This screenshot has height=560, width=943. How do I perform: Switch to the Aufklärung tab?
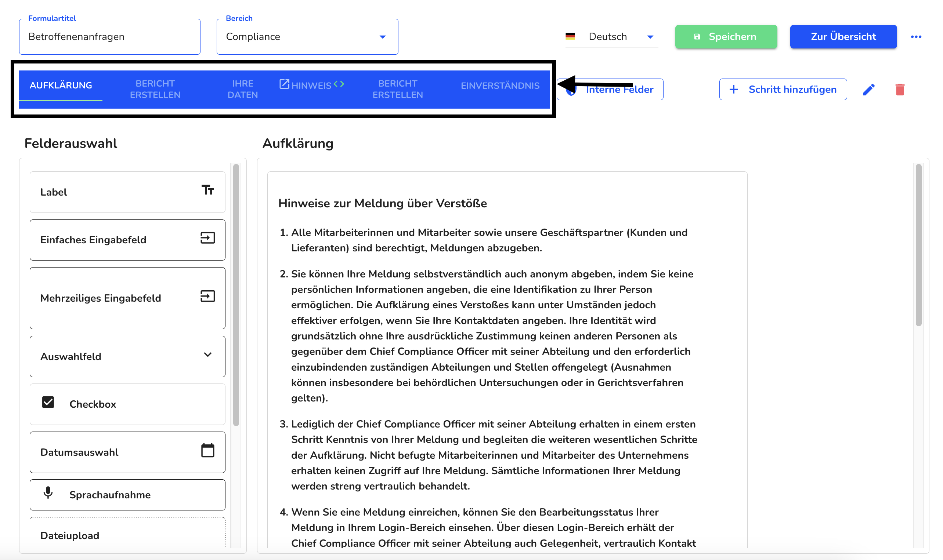61,85
